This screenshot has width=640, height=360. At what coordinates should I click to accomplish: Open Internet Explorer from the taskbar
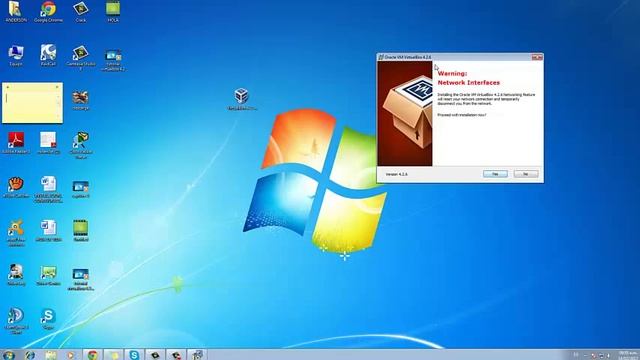30,355
